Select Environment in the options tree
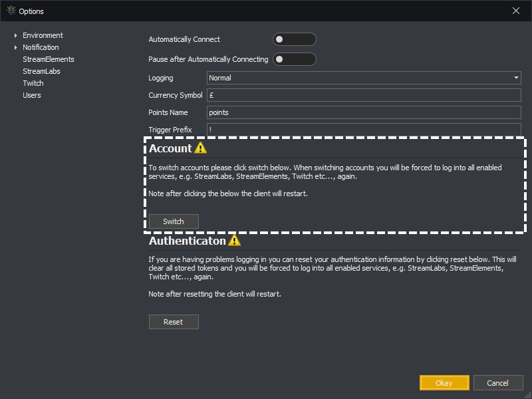Screen dimensions: 532x399 pyautogui.click(x=43, y=35)
